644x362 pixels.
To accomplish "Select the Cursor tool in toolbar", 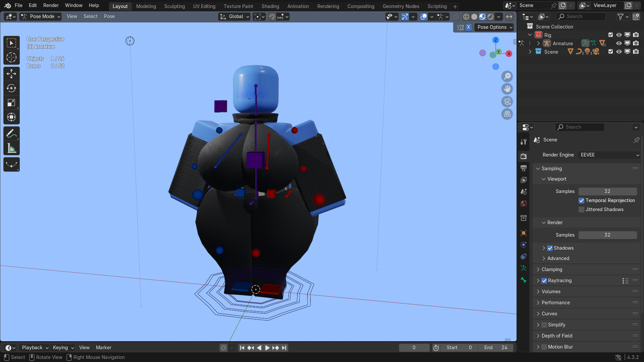I will (x=11, y=57).
